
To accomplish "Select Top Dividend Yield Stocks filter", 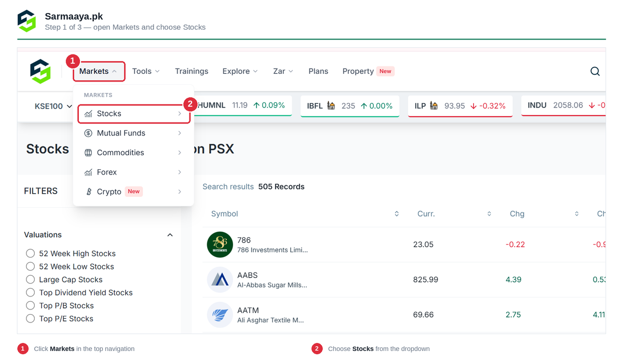I will [x=30, y=292].
